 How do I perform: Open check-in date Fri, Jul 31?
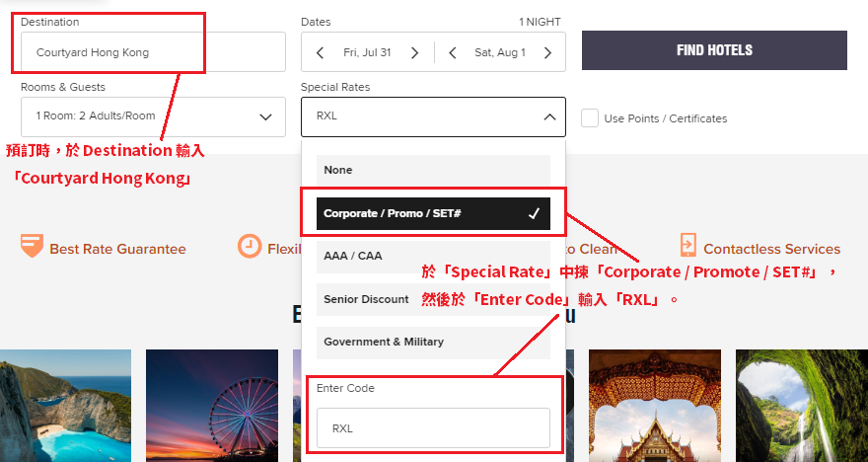click(367, 52)
